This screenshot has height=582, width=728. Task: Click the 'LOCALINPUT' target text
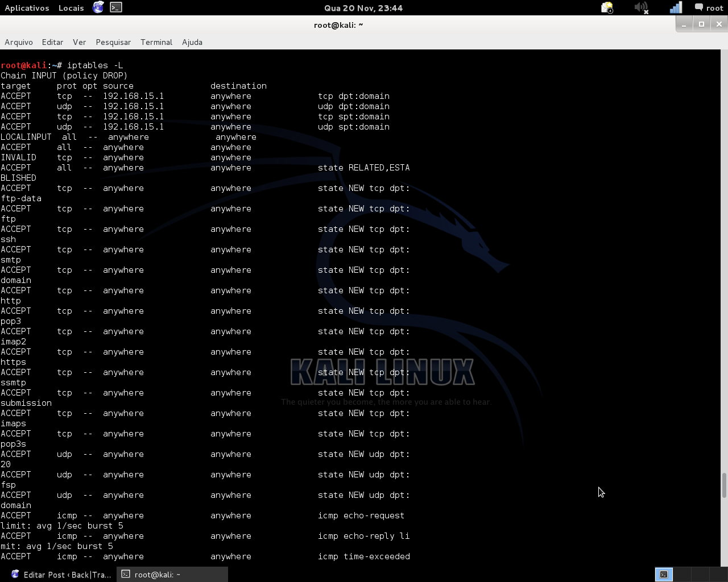point(26,137)
